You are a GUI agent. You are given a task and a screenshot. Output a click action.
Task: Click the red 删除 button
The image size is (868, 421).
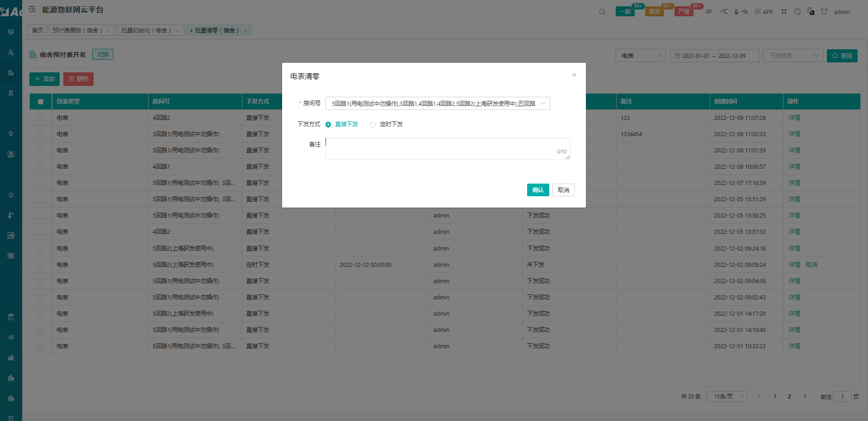pyautogui.click(x=78, y=79)
